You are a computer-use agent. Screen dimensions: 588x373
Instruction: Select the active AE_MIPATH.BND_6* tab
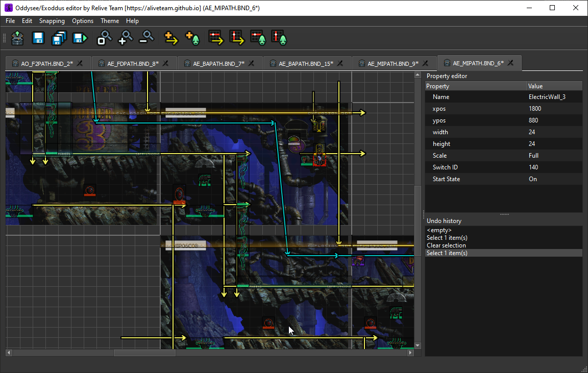478,63
